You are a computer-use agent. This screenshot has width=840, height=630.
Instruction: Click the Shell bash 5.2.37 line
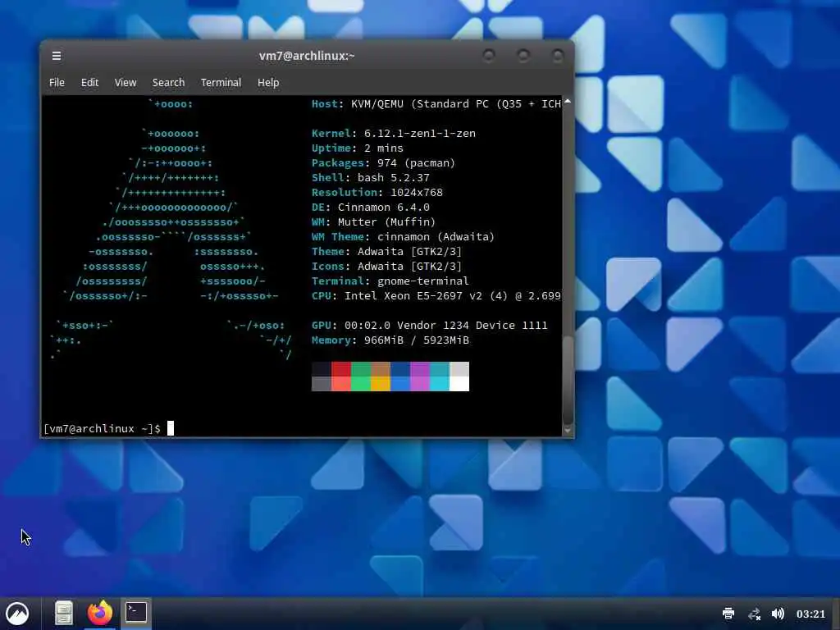[371, 177]
